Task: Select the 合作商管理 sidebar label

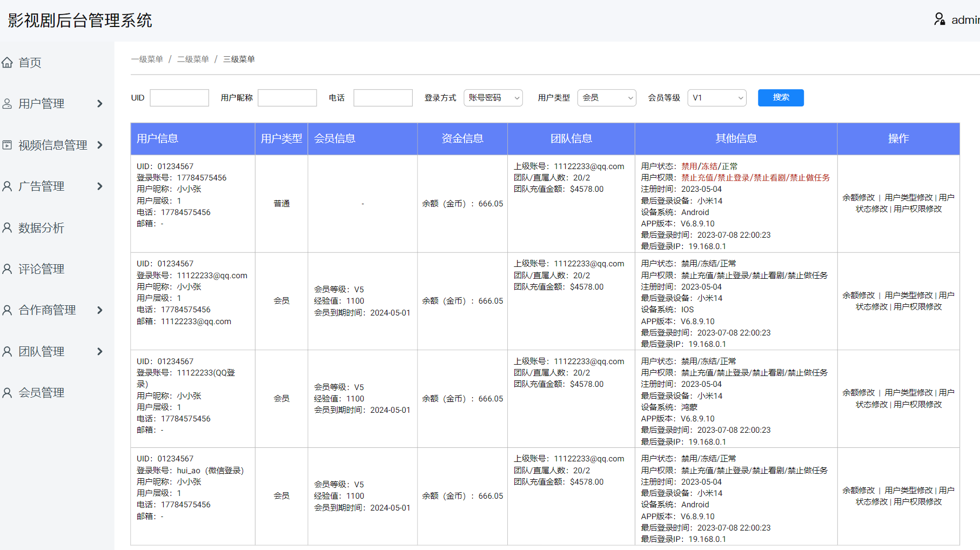Action: pos(47,310)
